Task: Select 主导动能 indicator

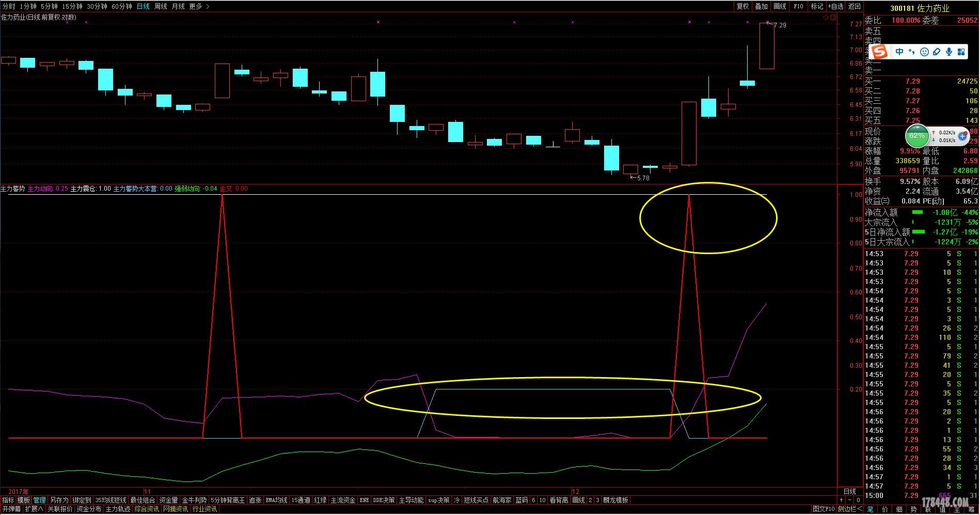Action: [x=411, y=500]
